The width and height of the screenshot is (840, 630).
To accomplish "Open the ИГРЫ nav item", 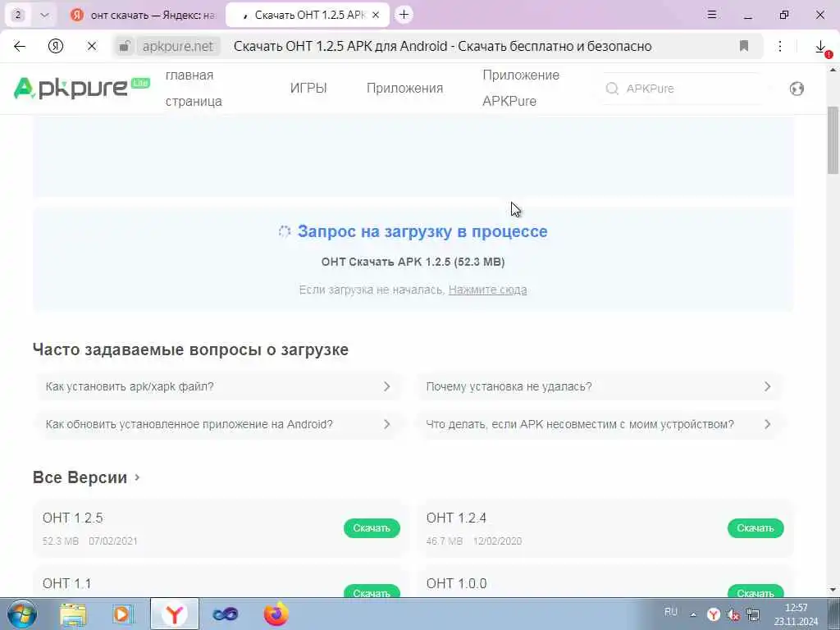I will [x=308, y=88].
